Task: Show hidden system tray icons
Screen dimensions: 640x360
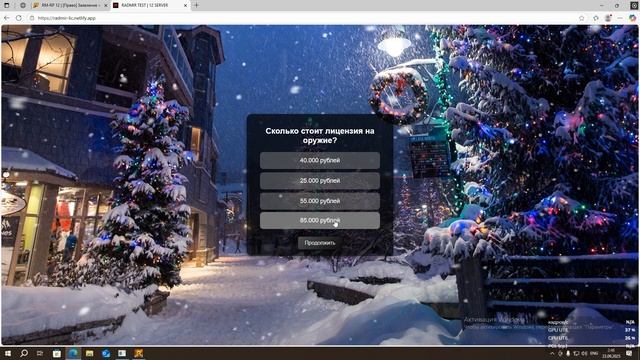Action: pyautogui.click(x=552, y=353)
